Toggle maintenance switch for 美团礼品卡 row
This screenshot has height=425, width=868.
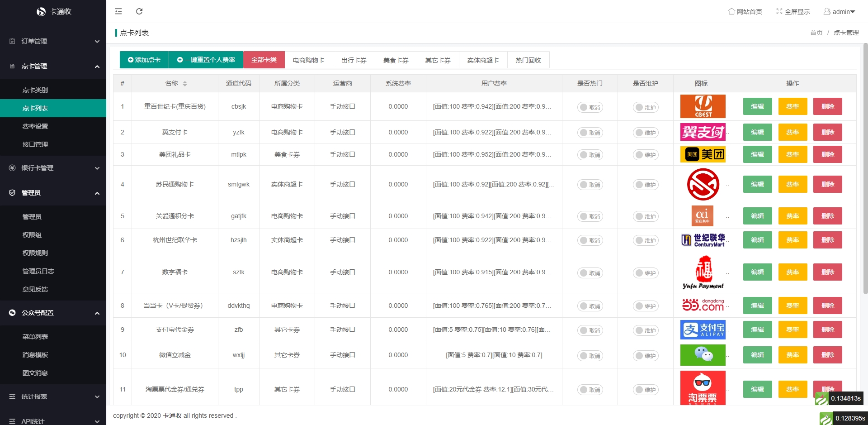tap(645, 155)
